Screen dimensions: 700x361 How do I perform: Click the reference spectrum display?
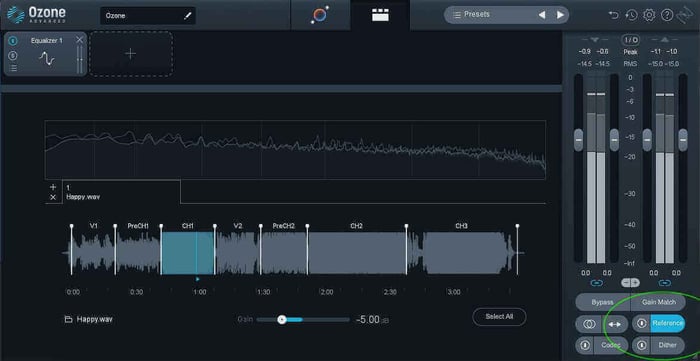295,150
